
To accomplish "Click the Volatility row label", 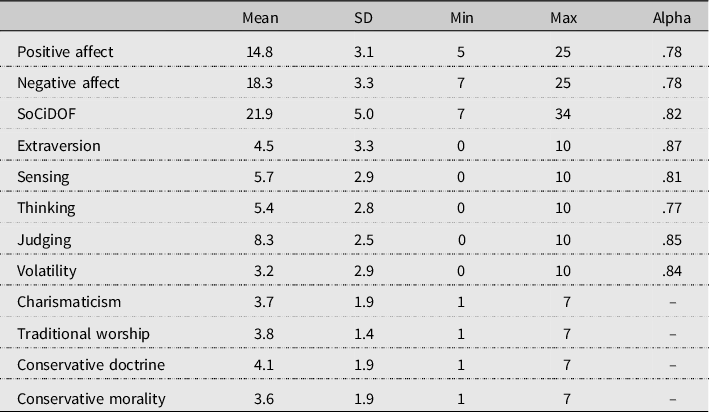I will [47, 270].
